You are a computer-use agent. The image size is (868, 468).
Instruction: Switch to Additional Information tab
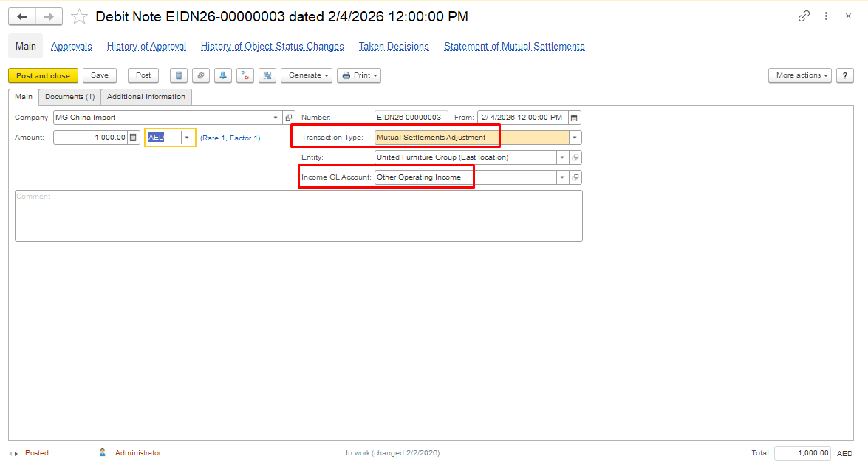(146, 97)
